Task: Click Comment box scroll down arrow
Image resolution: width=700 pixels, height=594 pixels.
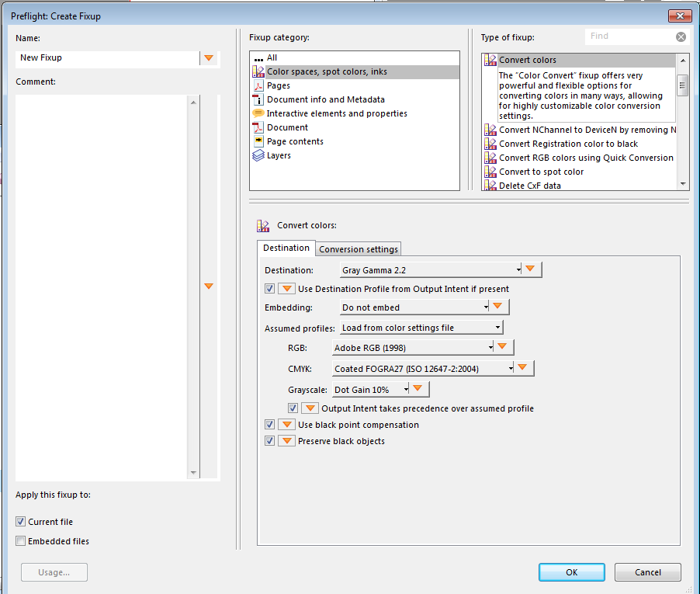Action: (x=193, y=473)
